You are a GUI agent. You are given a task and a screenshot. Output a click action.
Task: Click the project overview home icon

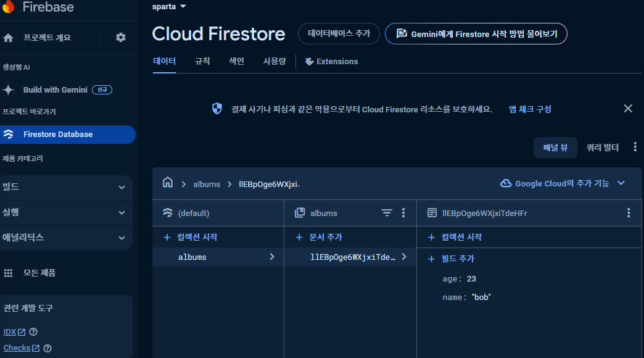click(x=8, y=38)
